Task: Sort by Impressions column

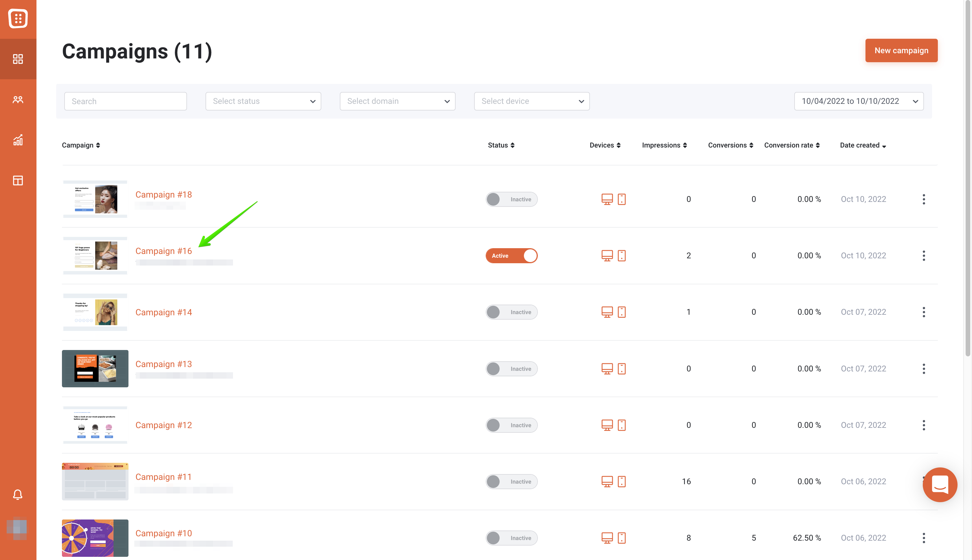Action: [x=665, y=145]
